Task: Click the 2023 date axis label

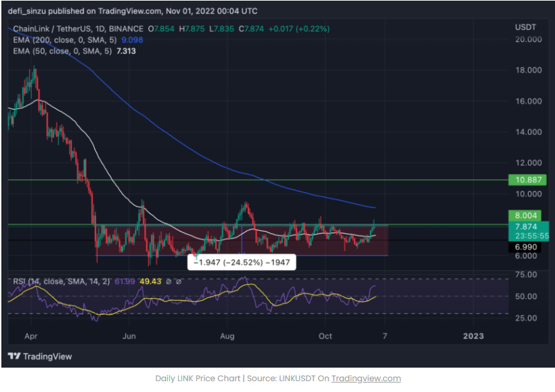Action: click(473, 336)
